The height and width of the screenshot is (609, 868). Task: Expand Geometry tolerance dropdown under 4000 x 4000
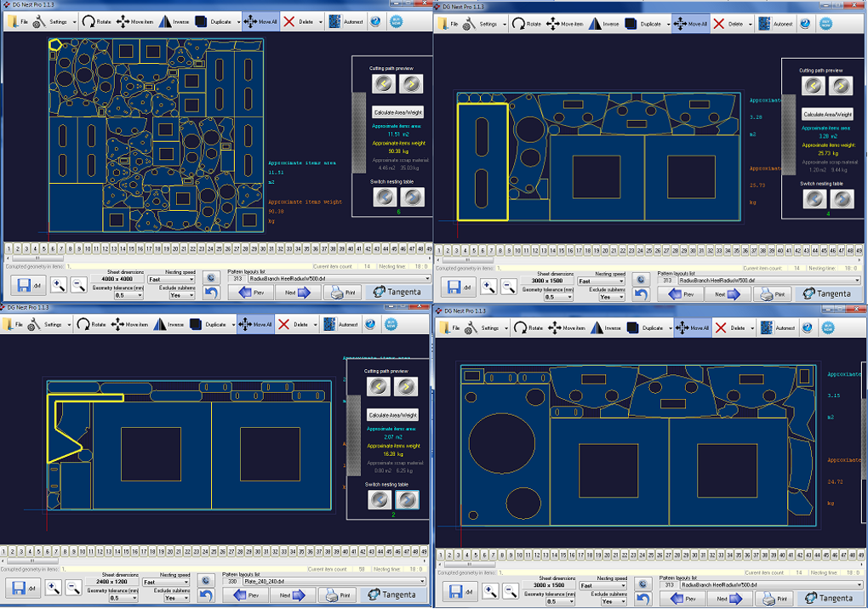(128, 295)
